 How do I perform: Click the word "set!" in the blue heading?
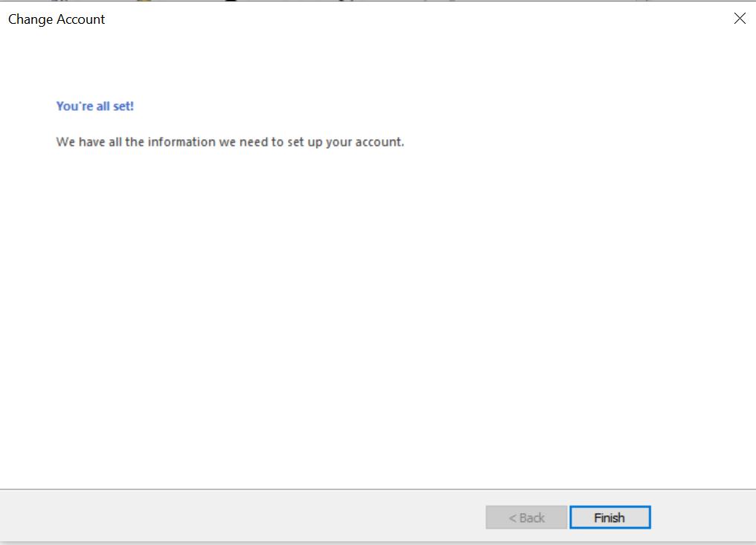(x=124, y=106)
